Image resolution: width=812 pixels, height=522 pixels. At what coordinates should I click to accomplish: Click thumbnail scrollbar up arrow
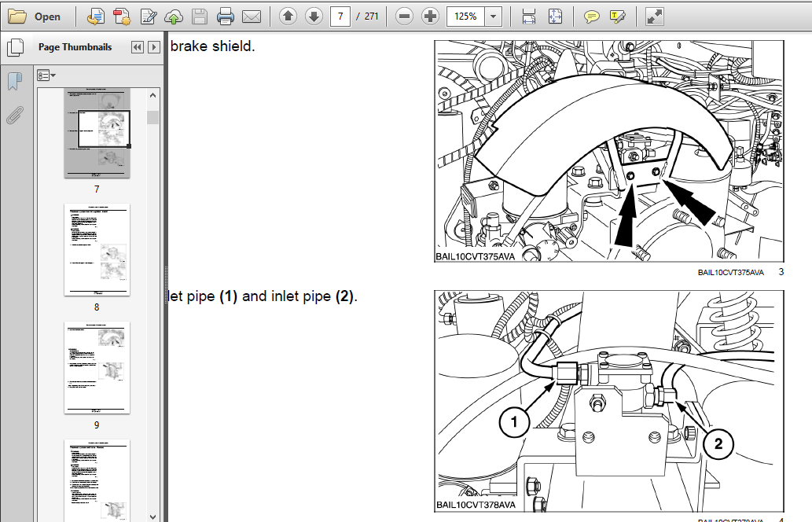152,95
